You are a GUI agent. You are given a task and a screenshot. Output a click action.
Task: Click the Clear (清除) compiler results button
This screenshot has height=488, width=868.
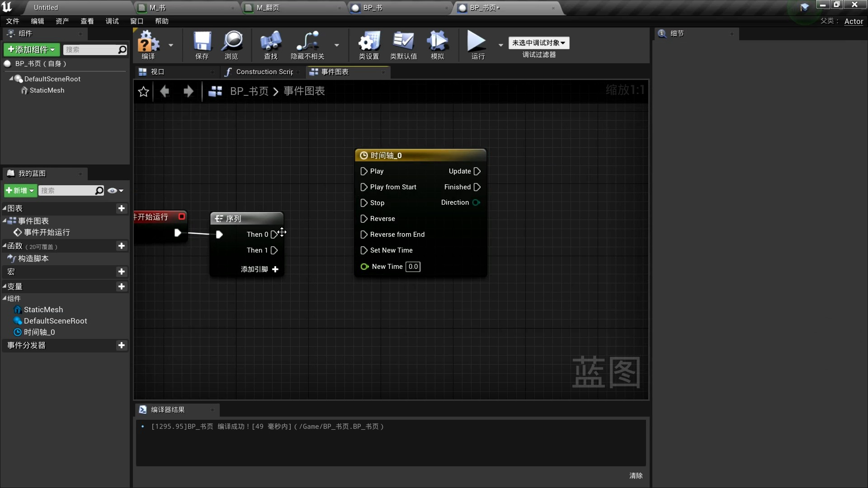(x=636, y=475)
